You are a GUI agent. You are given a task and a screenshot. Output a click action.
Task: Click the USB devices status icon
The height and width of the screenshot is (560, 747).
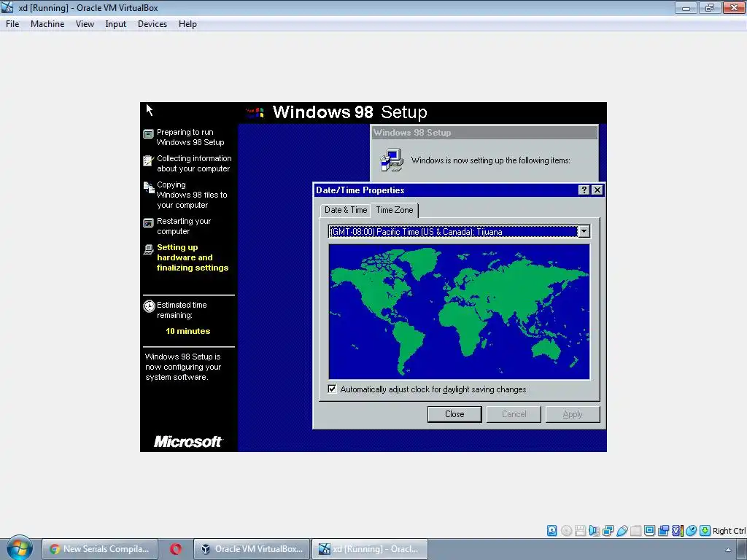[622, 531]
